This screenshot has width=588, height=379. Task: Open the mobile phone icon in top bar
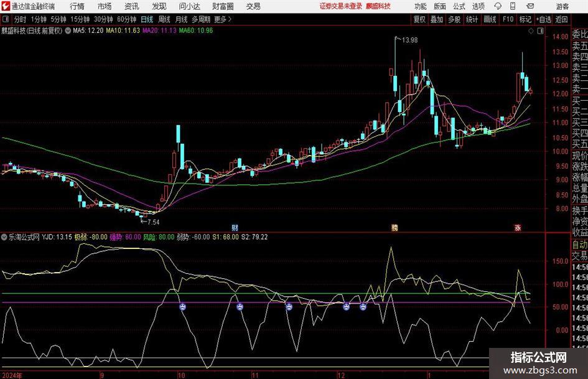[513, 6]
